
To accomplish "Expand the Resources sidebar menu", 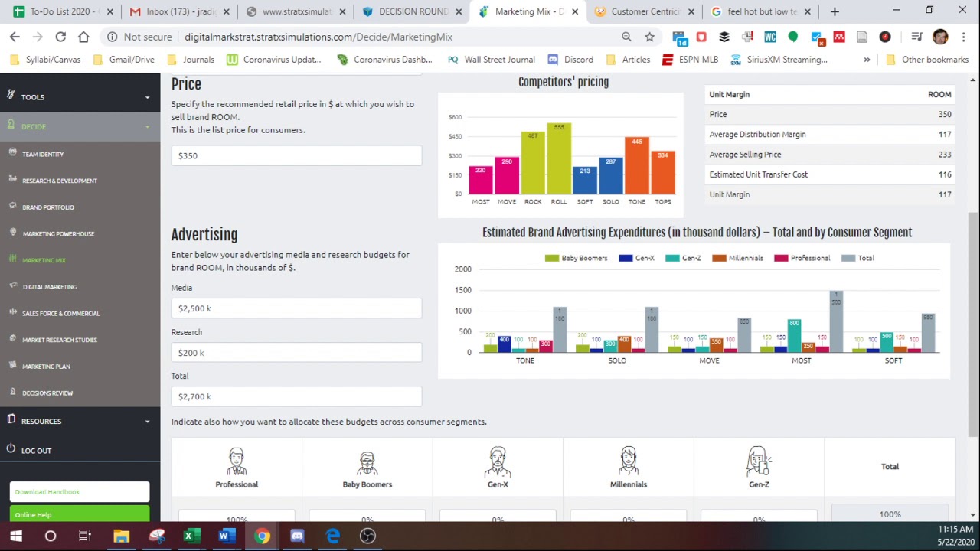I will 80,421.
